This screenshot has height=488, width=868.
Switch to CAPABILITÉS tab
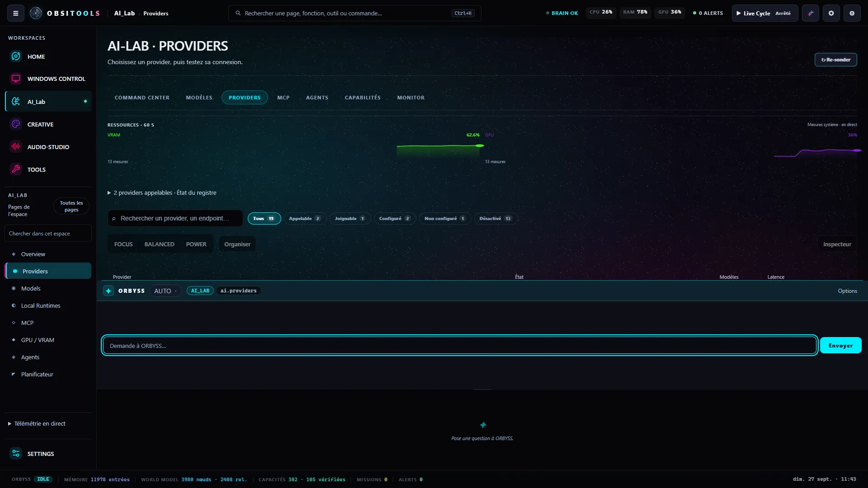tap(363, 98)
